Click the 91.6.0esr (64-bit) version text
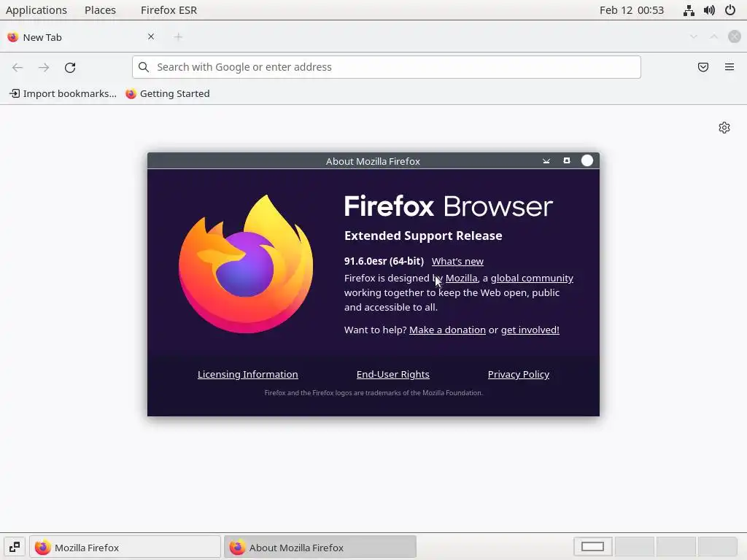747x560 pixels. [x=384, y=261]
